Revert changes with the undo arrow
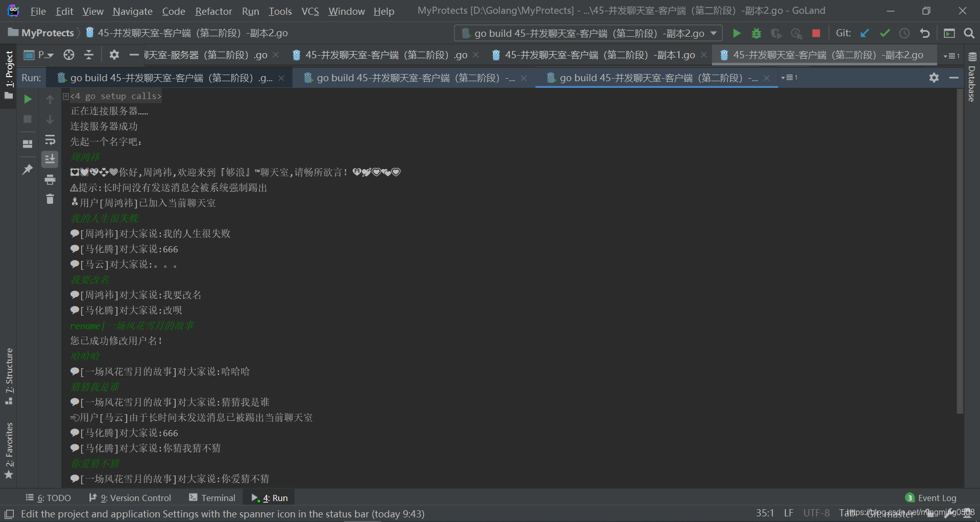 pyautogui.click(x=924, y=33)
